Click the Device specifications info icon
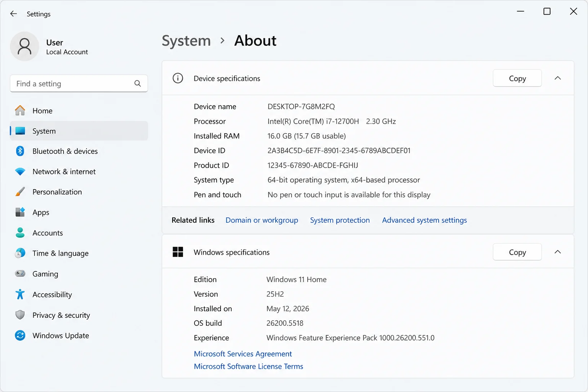 (x=178, y=78)
